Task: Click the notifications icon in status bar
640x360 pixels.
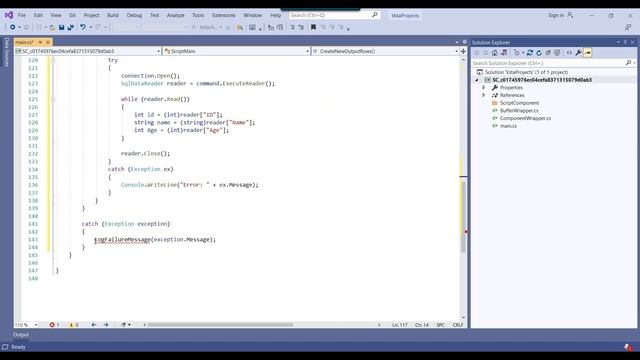Action: coord(628,347)
